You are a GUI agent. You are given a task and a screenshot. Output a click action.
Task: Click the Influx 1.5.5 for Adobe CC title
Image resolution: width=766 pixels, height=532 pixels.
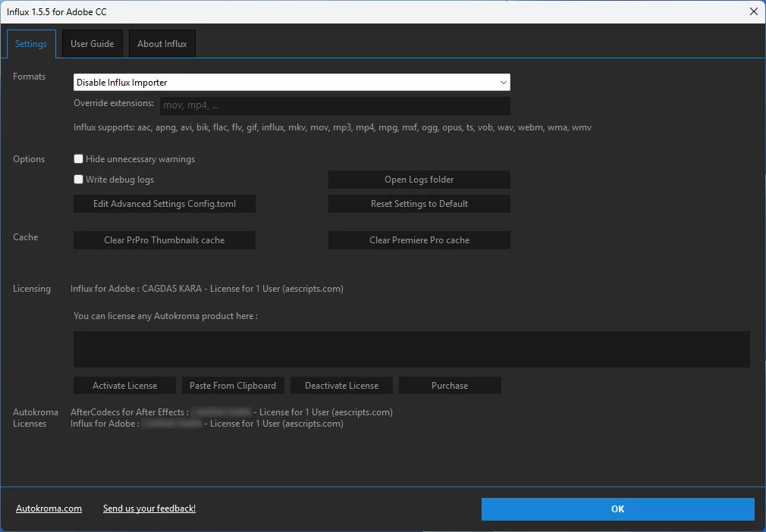57,11
